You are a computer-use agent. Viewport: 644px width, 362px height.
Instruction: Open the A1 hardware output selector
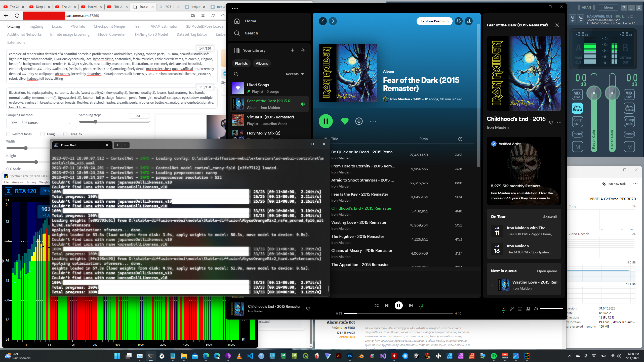coord(573,18)
